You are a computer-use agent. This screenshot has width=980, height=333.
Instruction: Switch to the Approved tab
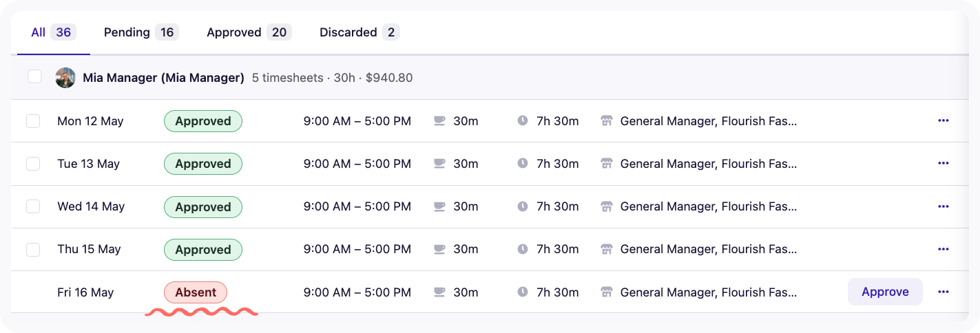tap(249, 32)
